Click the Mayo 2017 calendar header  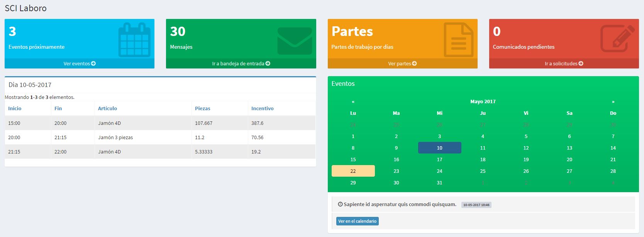click(483, 102)
